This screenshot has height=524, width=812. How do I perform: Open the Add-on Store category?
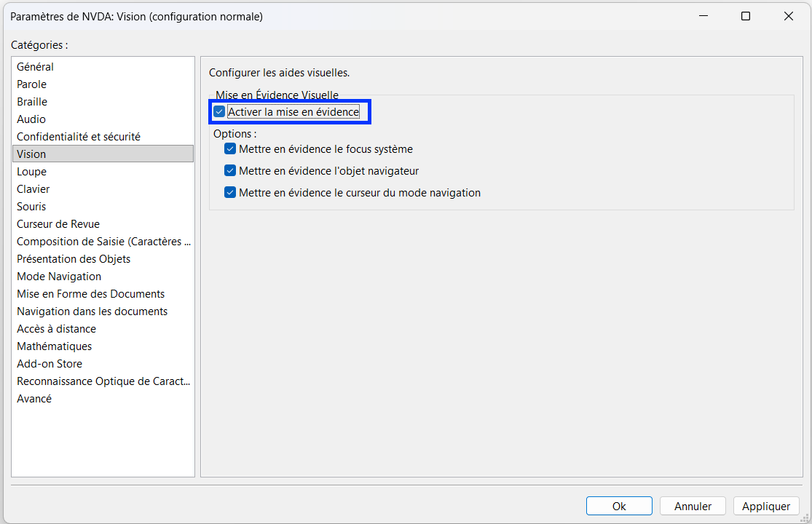pyautogui.click(x=103, y=364)
